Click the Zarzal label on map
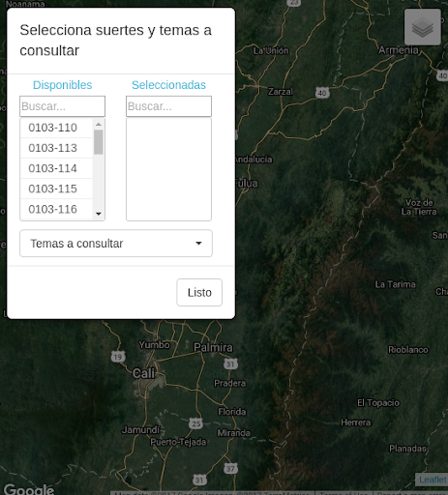This screenshot has height=495, width=448. pyautogui.click(x=281, y=92)
